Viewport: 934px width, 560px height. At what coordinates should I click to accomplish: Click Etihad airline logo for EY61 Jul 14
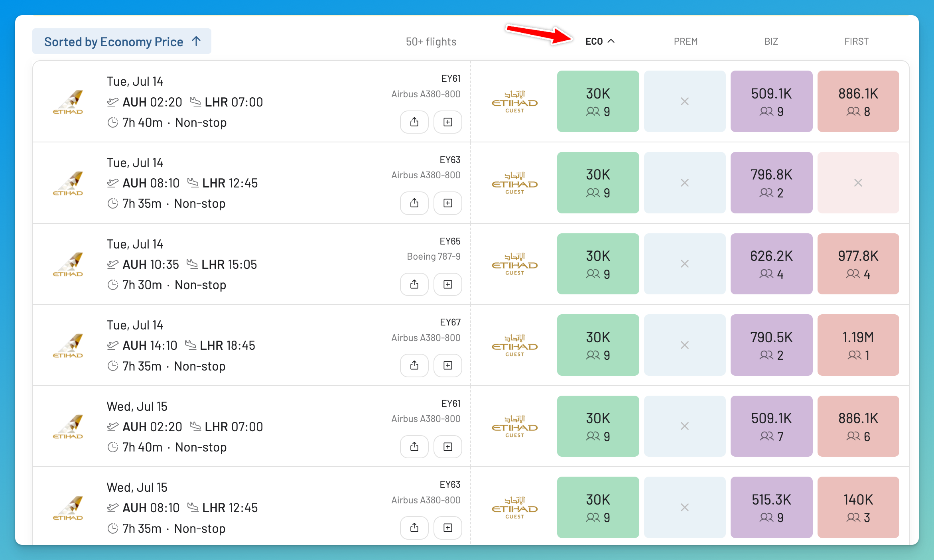(68, 102)
